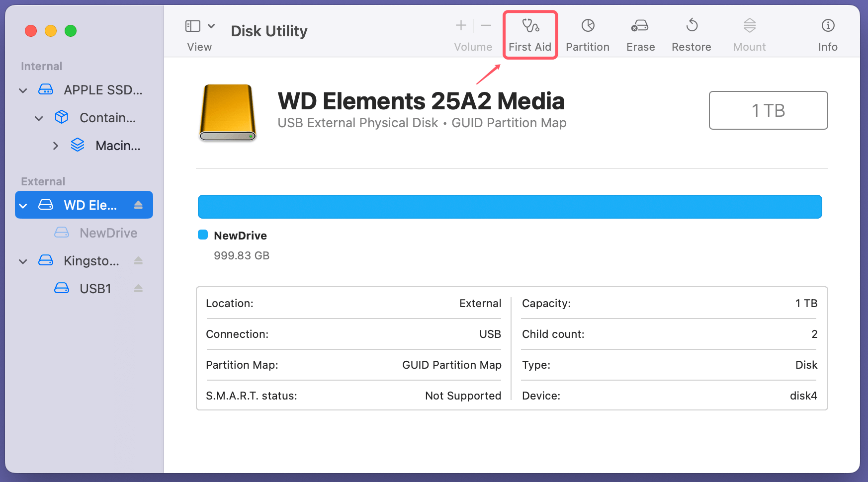The image size is (868, 482).
Task: Open the View options dropdown arrow
Action: click(212, 25)
